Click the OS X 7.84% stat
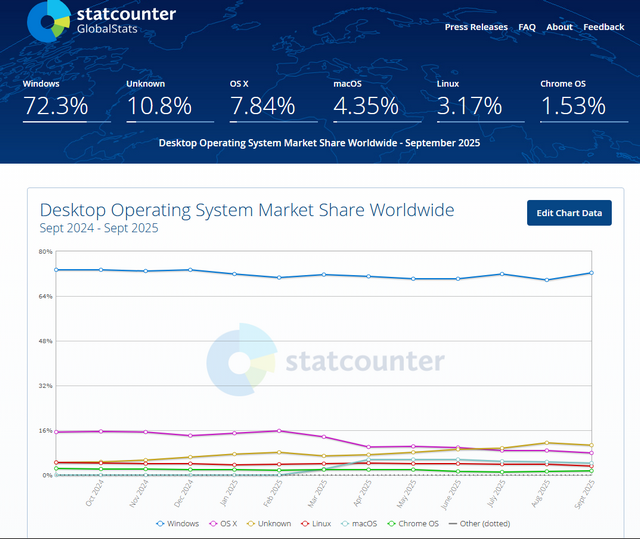Viewport: 640px width, 539px height. [x=273, y=101]
